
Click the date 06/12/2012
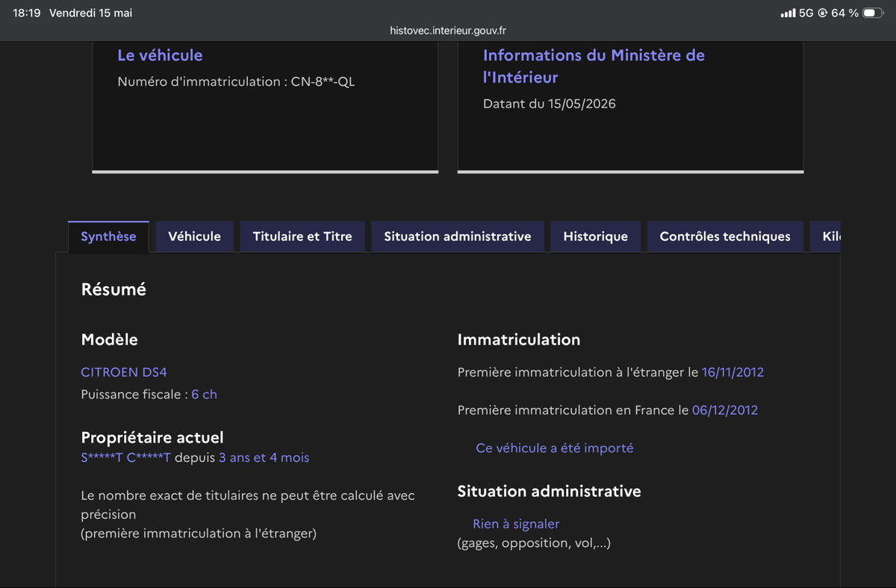coord(725,410)
